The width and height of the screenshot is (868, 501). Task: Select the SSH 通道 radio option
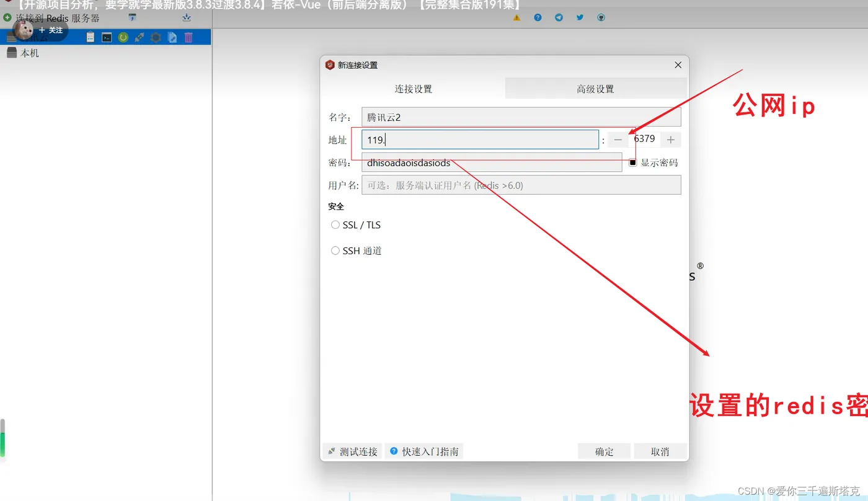click(x=335, y=251)
